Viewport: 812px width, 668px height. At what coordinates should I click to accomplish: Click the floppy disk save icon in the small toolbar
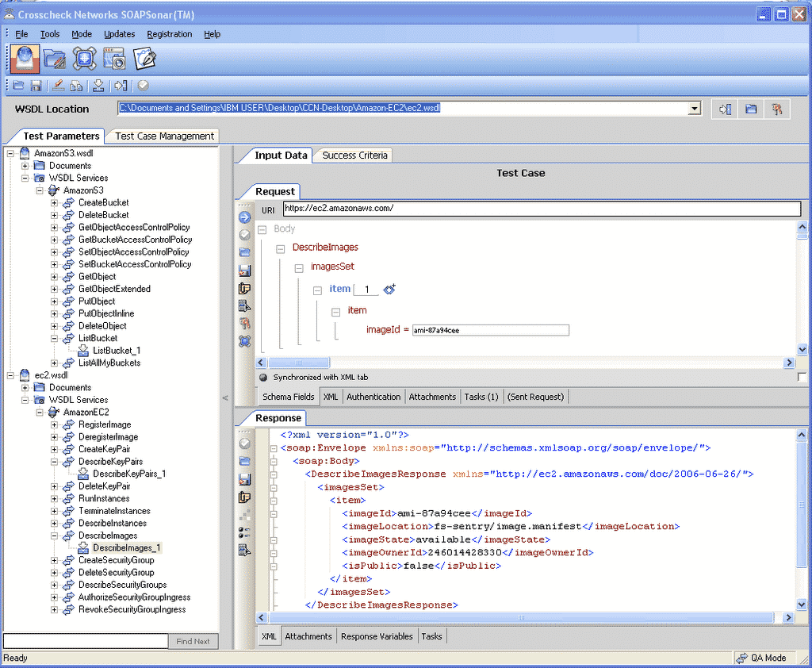[36, 86]
